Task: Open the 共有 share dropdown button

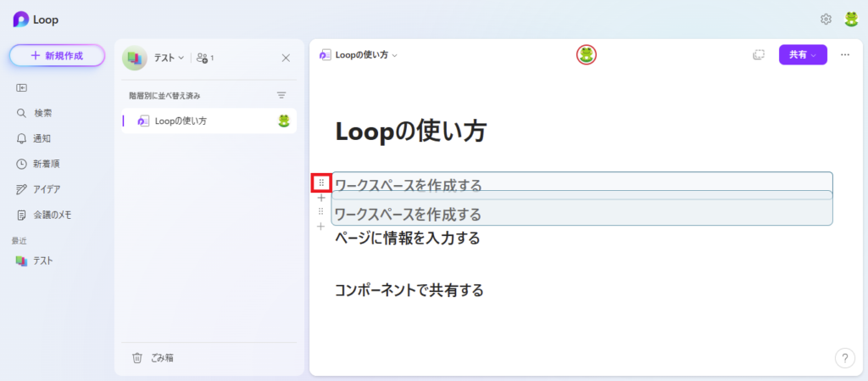Action: point(803,55)
